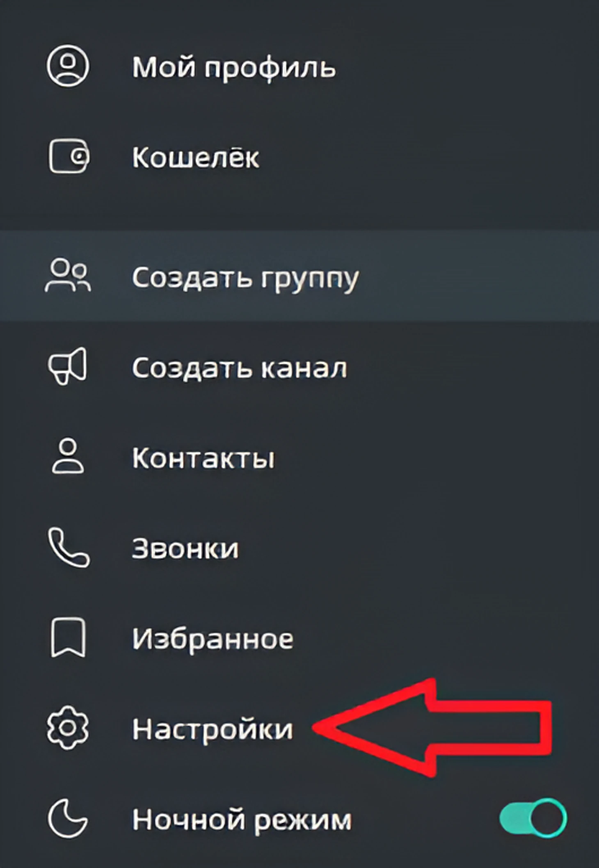Click the My Profile avatar icon

[68, 66]
